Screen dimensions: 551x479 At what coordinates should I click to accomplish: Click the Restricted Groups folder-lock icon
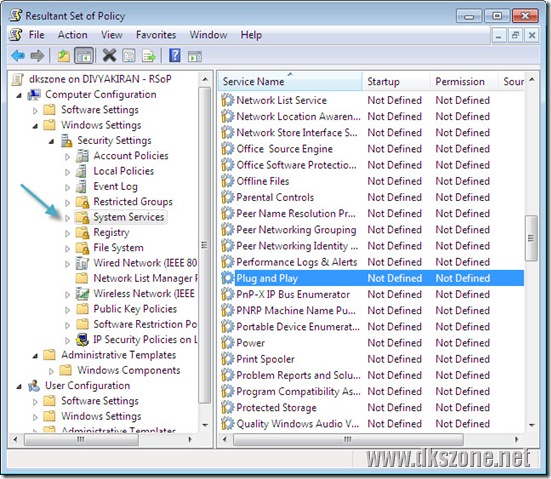(x=83, y=202)
